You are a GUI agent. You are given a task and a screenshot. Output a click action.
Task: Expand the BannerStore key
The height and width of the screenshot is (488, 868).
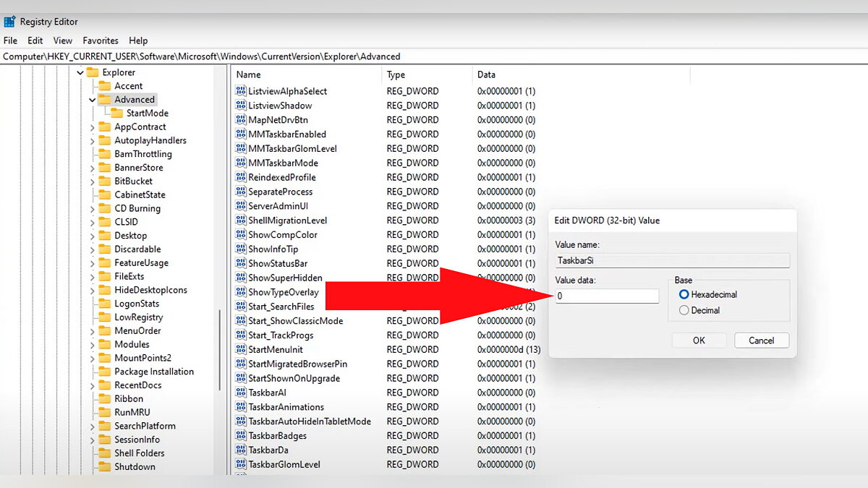click(x=93, y=168)
